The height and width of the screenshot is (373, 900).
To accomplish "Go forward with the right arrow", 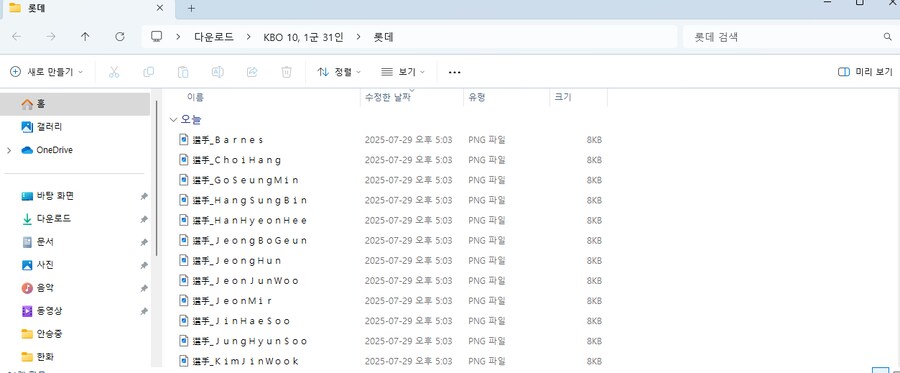I will point(51,37).
